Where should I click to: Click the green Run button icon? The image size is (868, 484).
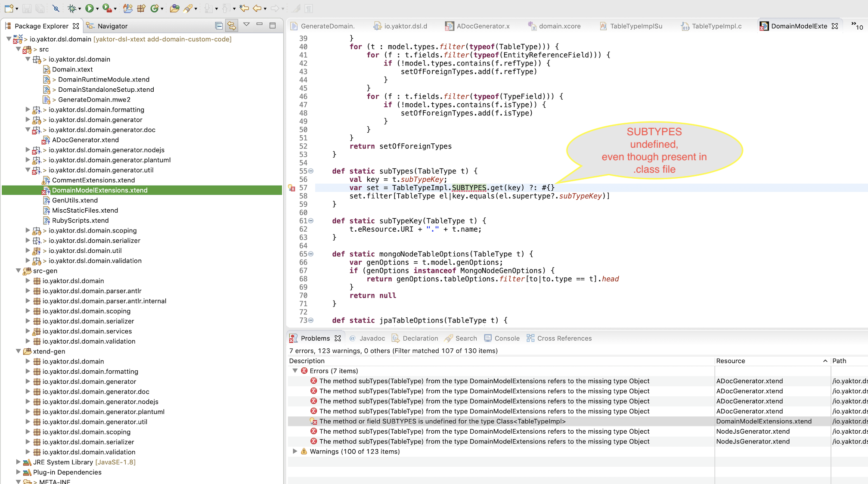pyautogui.click(x=89, y=8)
